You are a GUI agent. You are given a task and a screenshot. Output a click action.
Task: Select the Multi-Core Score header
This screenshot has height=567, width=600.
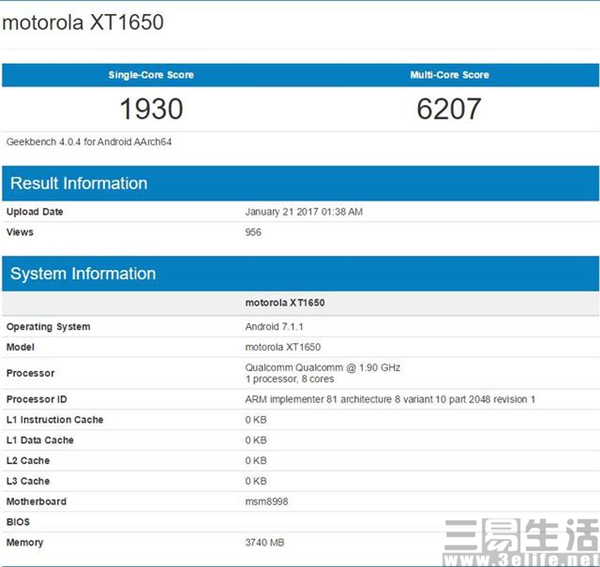point(450,75)
